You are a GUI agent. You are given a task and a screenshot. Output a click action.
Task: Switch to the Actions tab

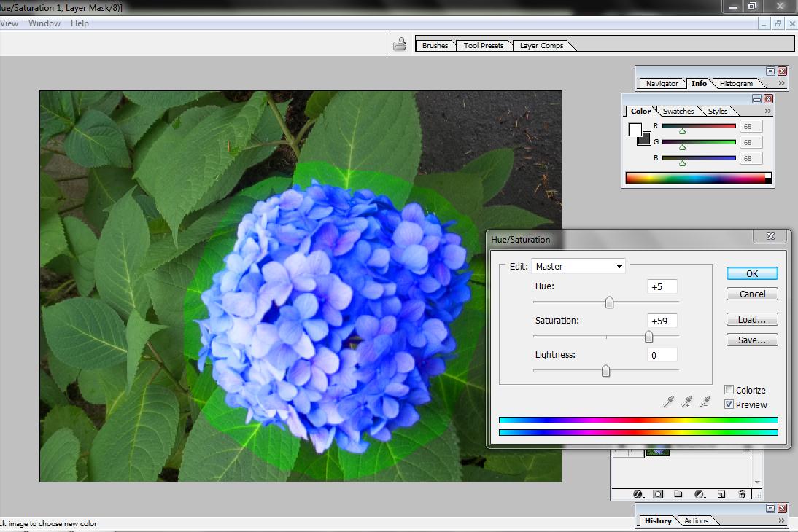(696, 521)
